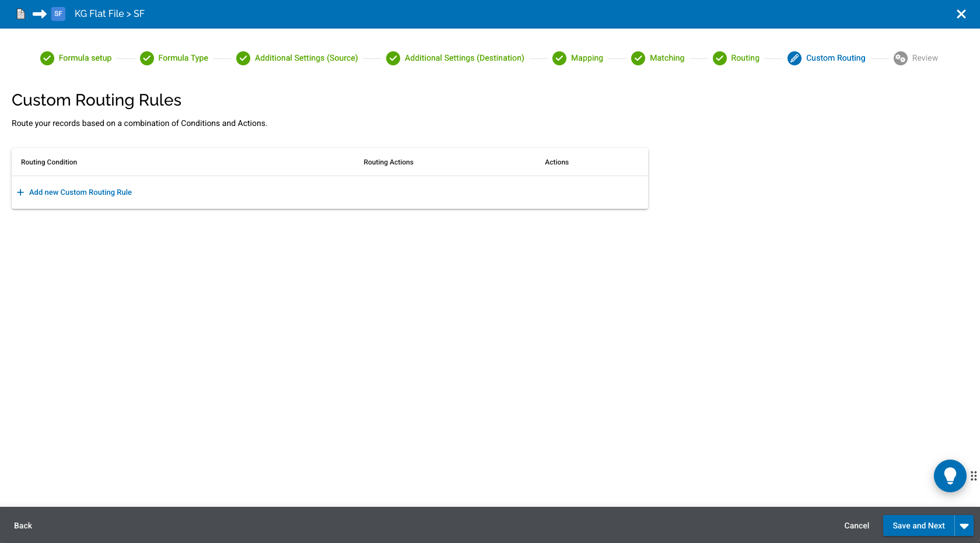Click the green checkmark on Formula setup step
The width and height of the screenshot is (980, 543).
tap(47, 58)
